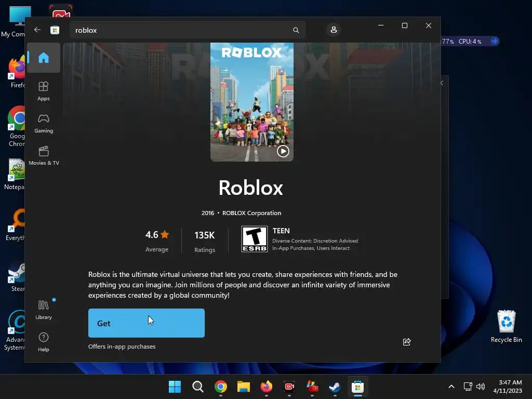Open the user account profile icon
This screenshot has width=532, height=399.
click(334, 30)
